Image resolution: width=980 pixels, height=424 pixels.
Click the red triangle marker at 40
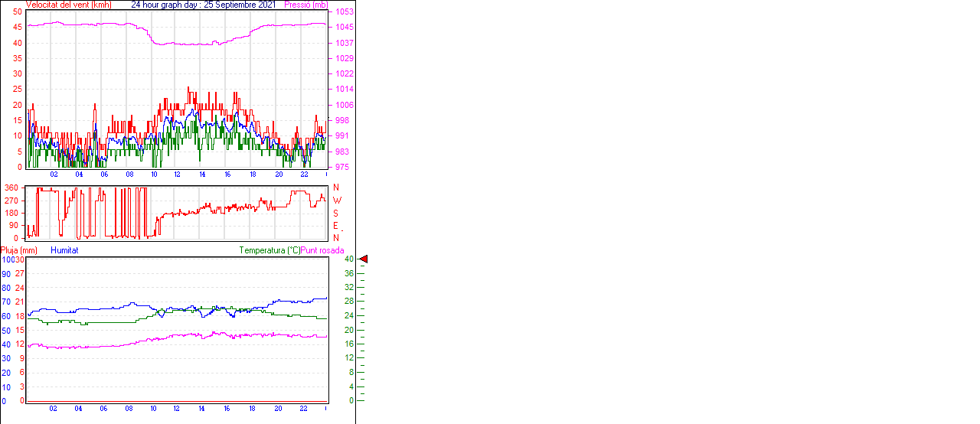pos(364,259)
